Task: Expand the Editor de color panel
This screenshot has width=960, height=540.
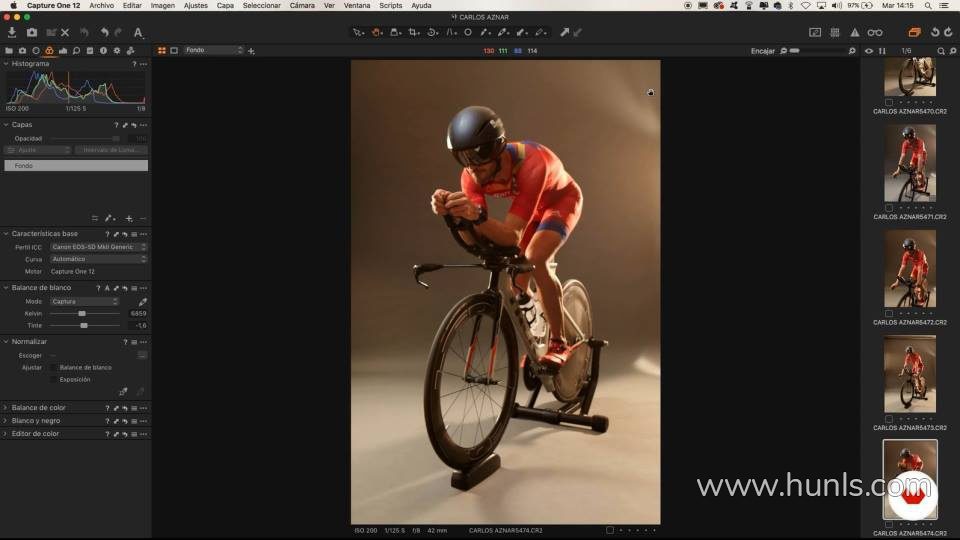Action: 6,433
